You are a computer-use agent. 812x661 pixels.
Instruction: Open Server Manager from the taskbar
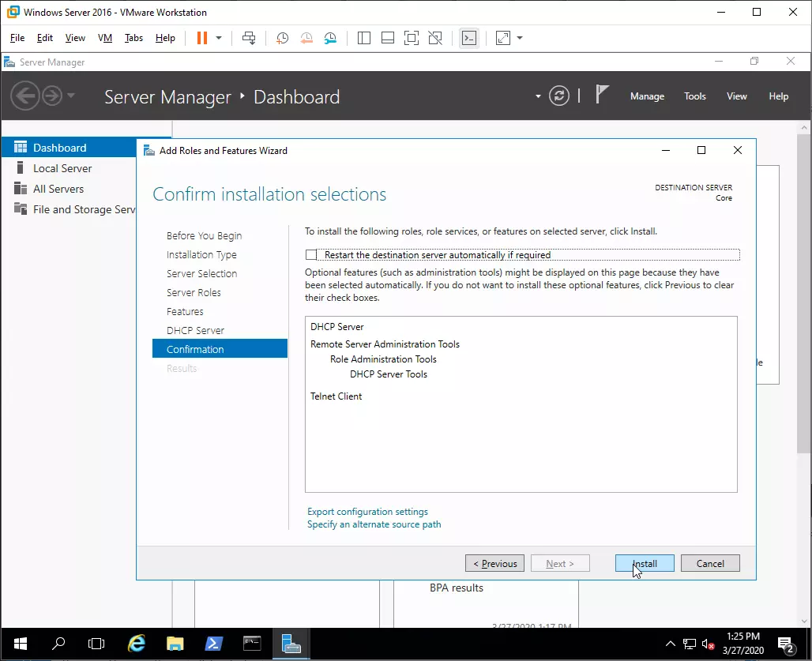click(291, 644)
